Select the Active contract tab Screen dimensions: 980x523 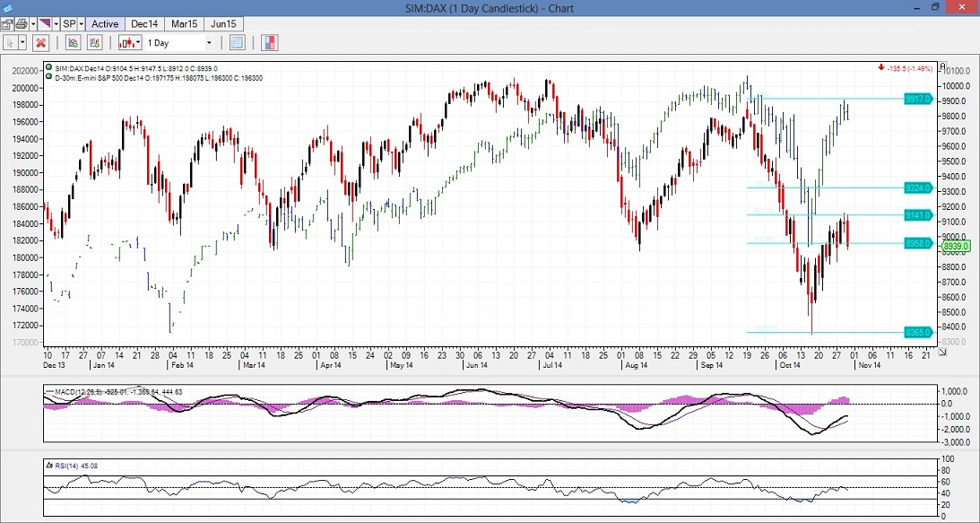click(105, 23)
